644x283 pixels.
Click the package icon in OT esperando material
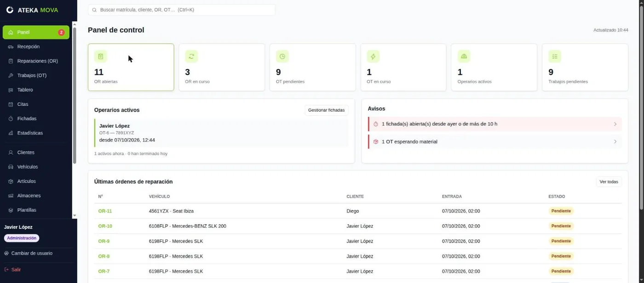pyautogui.click(x=376, y=141)
